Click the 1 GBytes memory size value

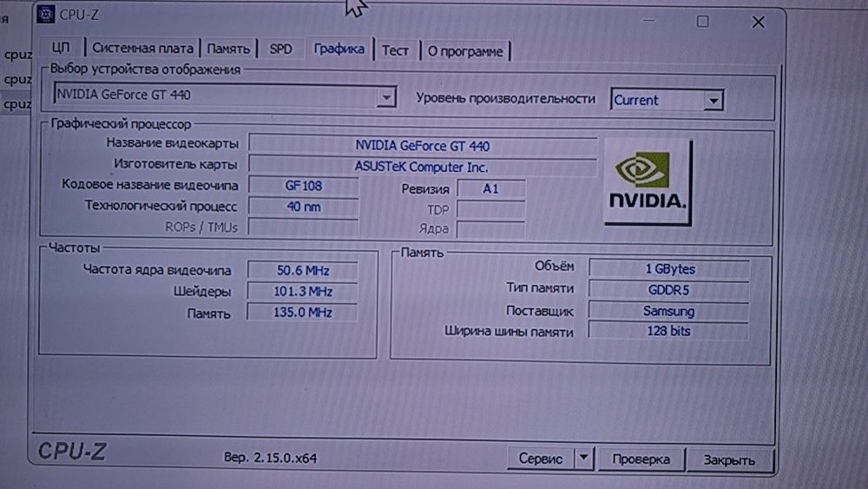(669, 268)
